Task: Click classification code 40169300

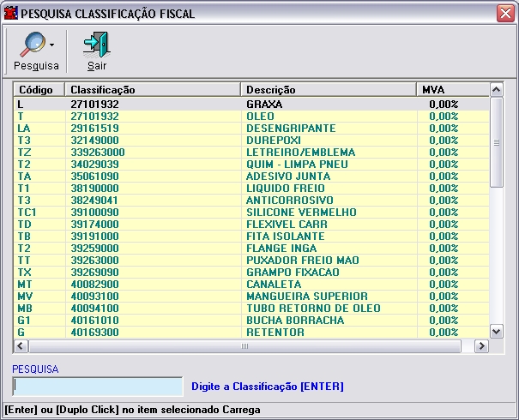Action: tap(94, 332)
